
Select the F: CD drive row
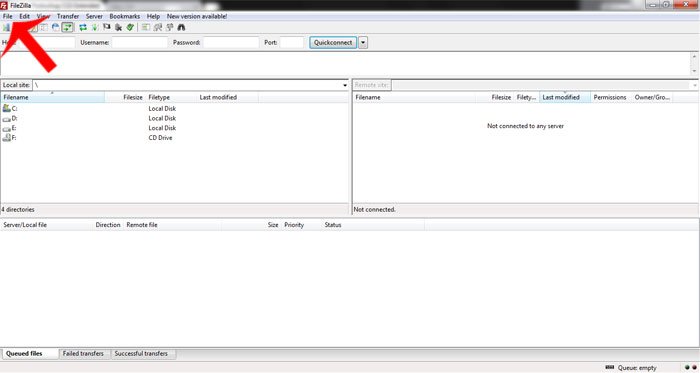point(175,137)
